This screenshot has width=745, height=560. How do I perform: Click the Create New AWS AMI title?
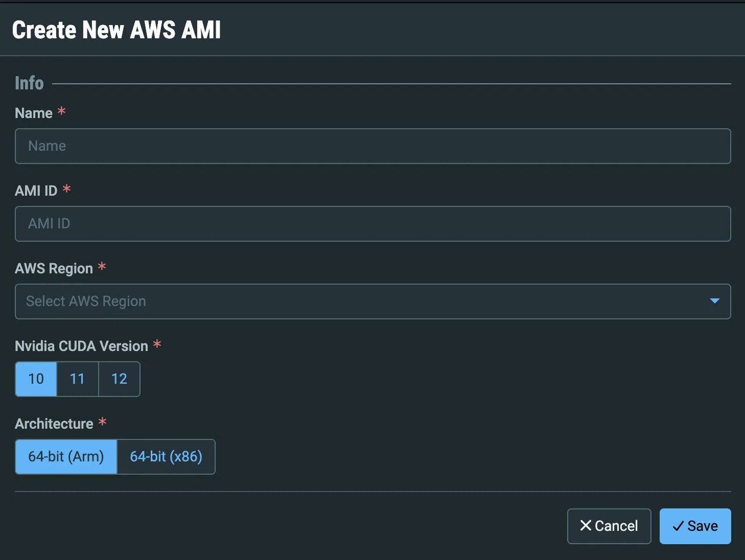[117, 30]
